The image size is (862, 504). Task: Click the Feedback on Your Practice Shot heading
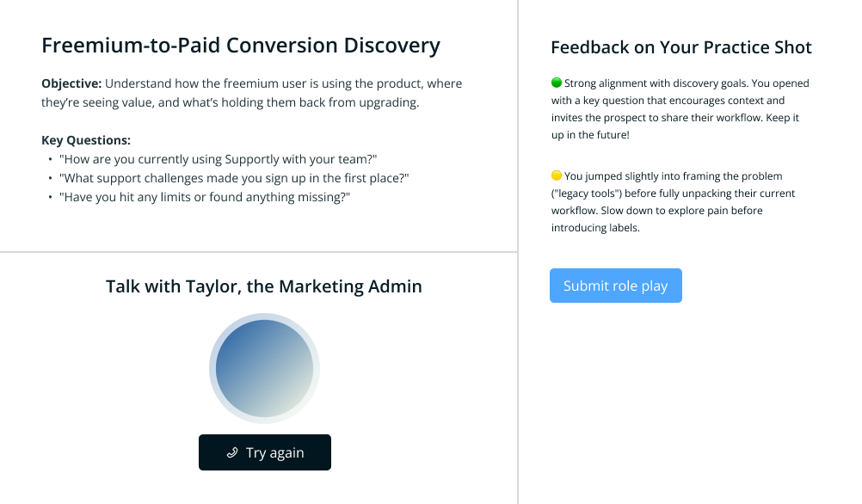[x=681, y=47]
